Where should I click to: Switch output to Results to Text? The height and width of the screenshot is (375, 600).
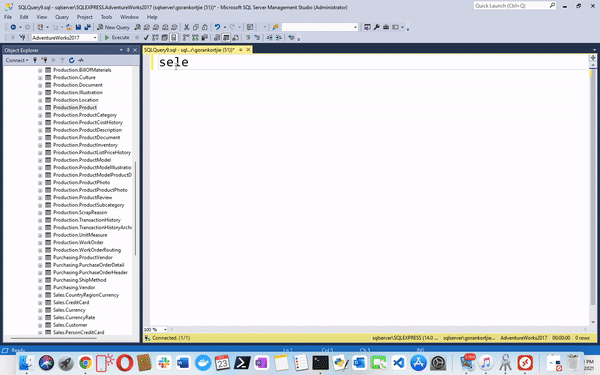[217, 38]
